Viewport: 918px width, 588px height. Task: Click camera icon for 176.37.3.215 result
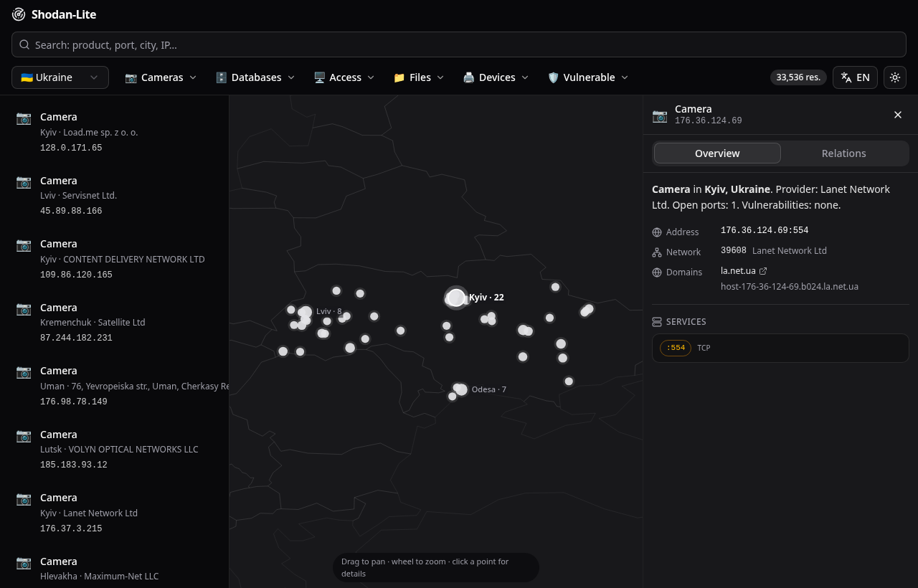pyautogui.click(x=24, y=498)
